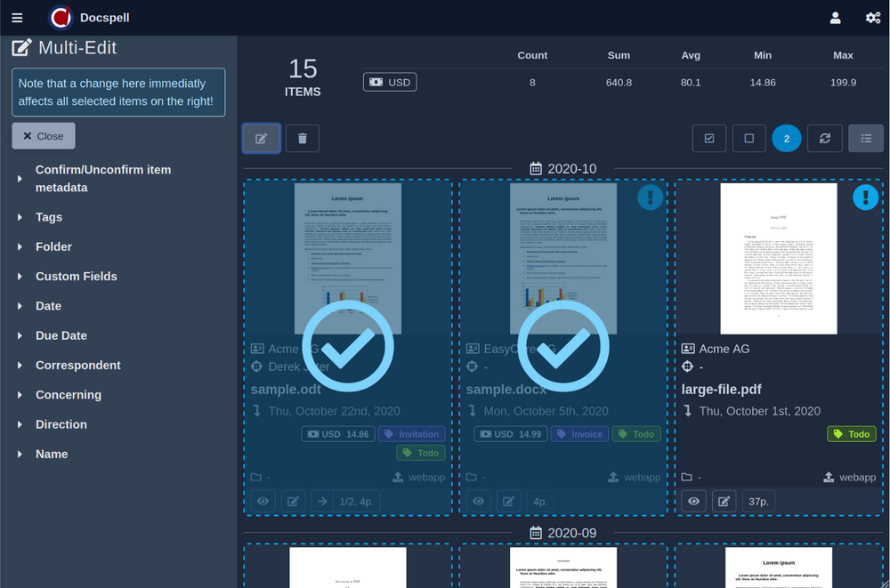Open the large-file.pdf title link
This screenshot has width=890, height=588.
click(721, 389)
